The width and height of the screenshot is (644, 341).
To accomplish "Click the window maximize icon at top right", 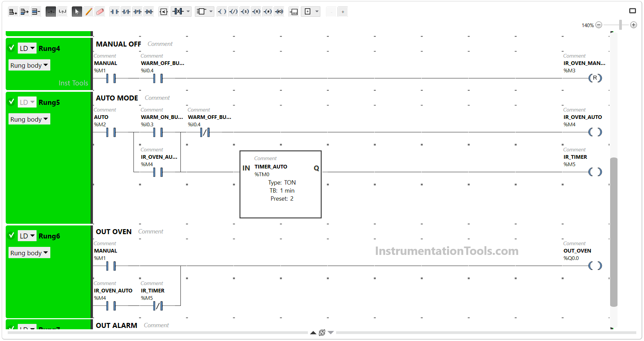I will 633,11.
